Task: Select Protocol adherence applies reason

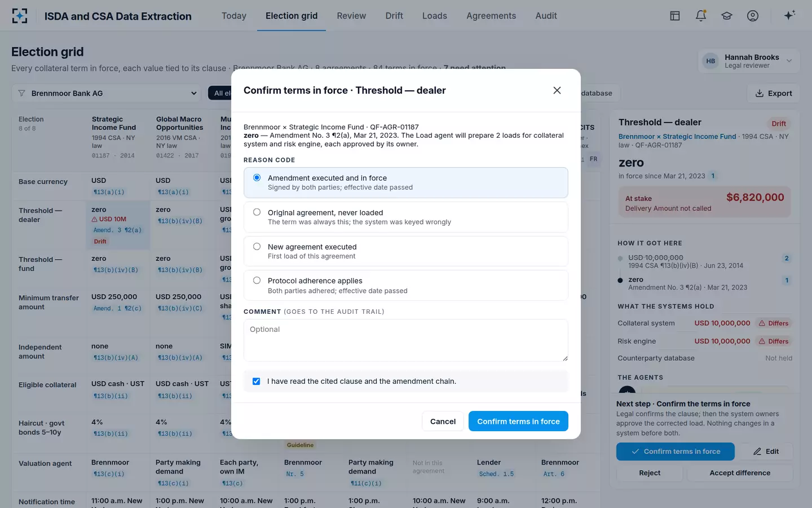Action: 405,285
